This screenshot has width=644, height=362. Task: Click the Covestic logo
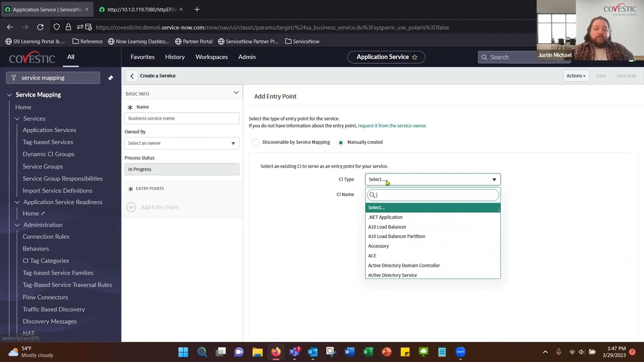pyautogui.click(x=32, y=58)
